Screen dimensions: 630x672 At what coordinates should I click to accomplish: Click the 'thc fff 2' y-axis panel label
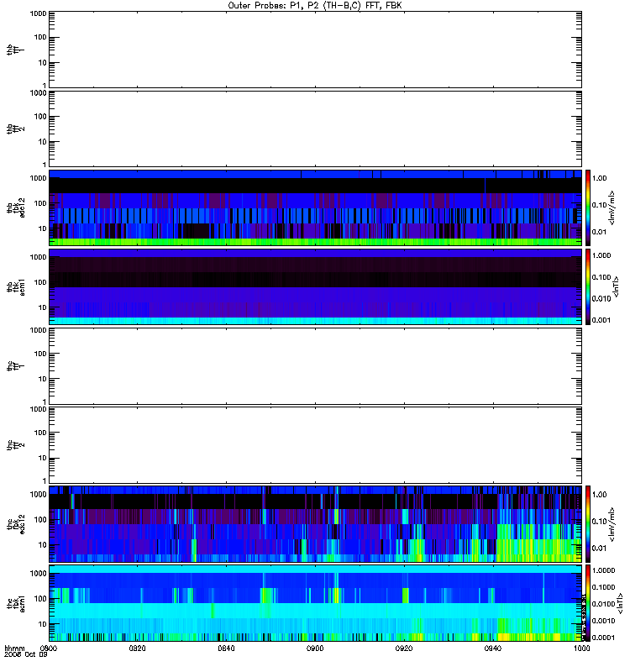(x=15, y=445)
